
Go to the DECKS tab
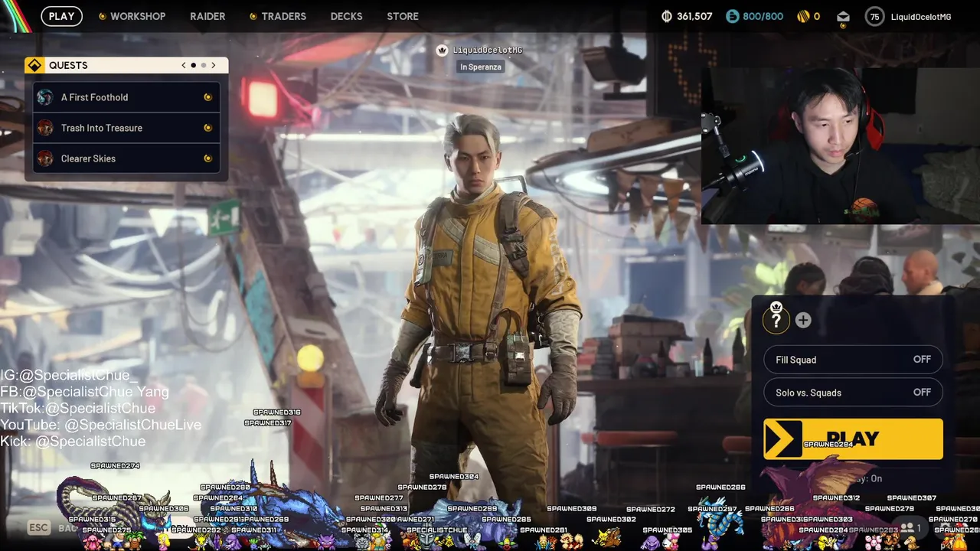click(346, 16)
